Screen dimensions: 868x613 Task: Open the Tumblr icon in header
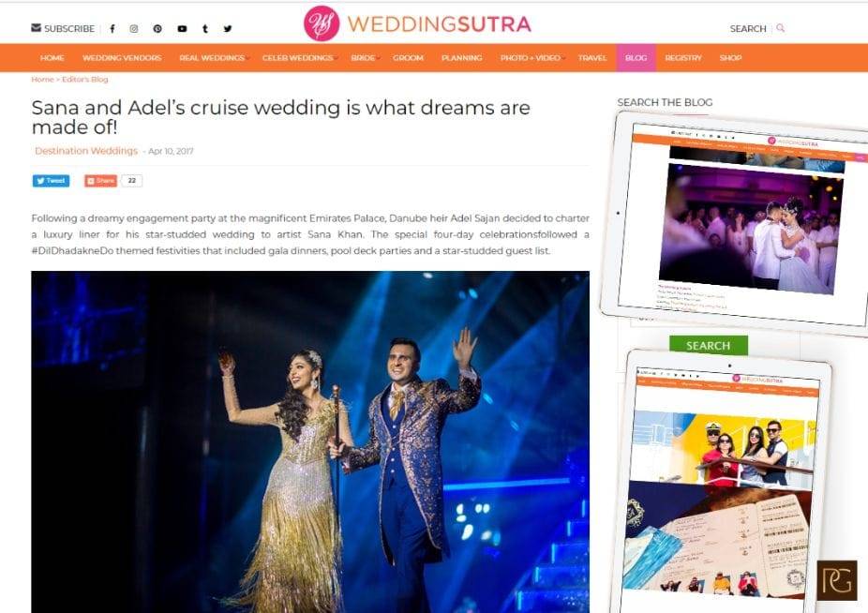[205, 29]
